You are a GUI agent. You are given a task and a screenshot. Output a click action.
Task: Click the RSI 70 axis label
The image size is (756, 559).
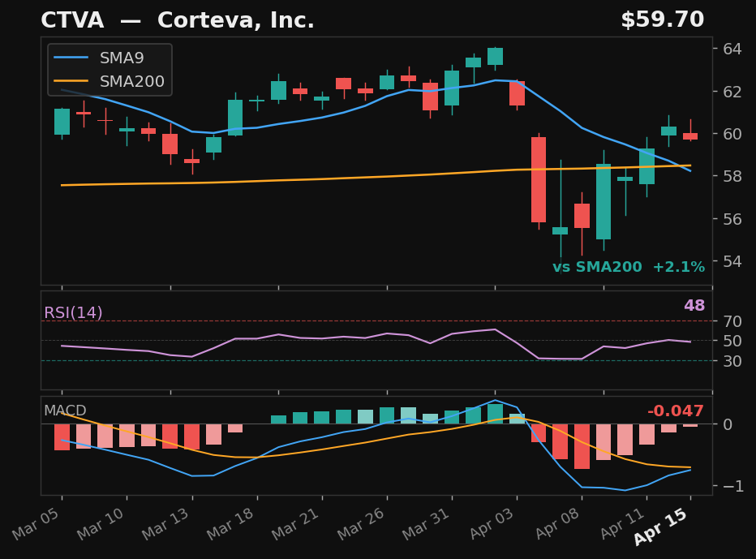pyautogui.click(x=732, y=320)
